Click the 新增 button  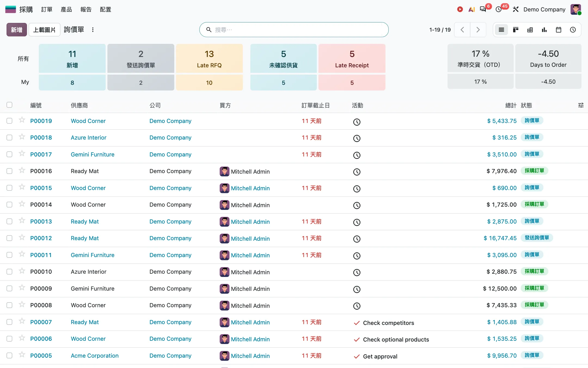coord(17,30)
